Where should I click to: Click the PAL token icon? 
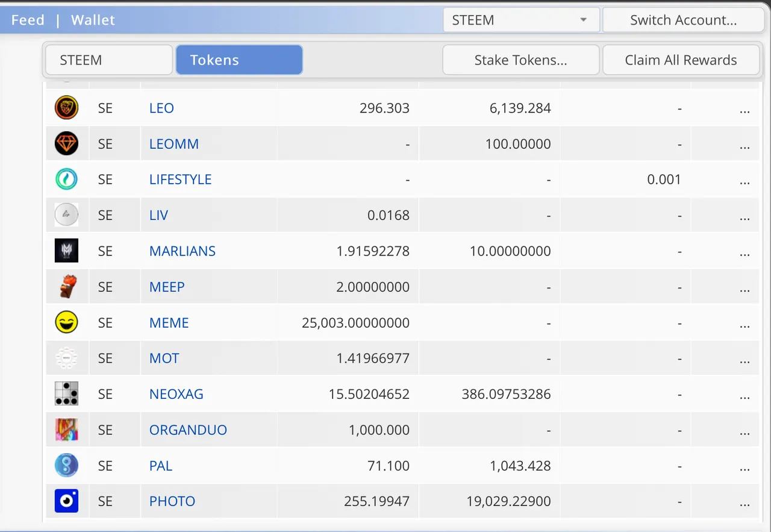(x=66, y=465)
